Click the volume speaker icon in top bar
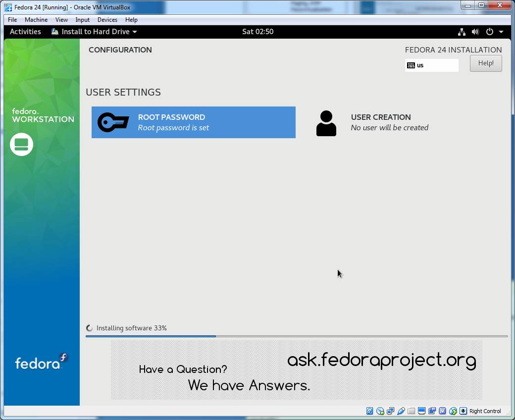 pos(475,32)
